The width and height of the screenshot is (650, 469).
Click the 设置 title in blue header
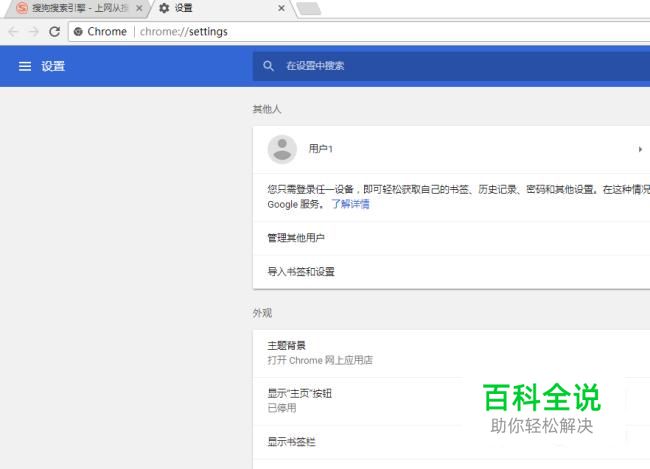[53, 66]
